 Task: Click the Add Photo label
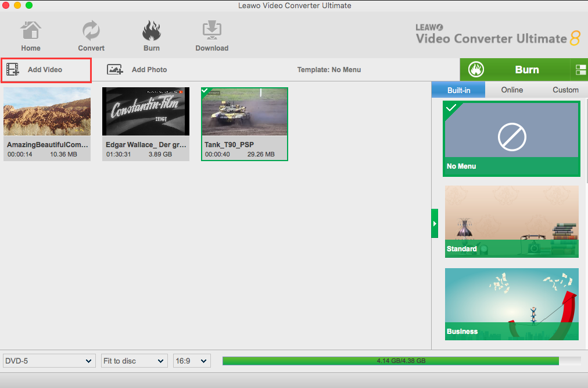click(149, 70)
